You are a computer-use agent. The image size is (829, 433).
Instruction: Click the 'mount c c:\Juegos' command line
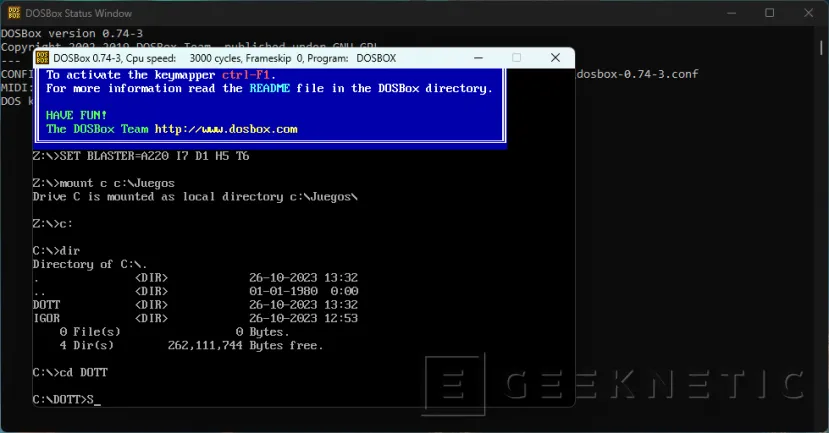[104, 183]
